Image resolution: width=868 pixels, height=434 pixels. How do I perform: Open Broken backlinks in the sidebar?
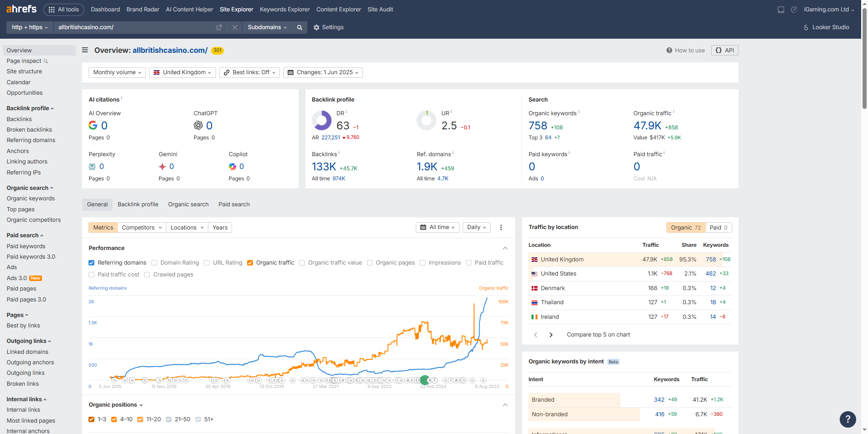pos(29,130)
